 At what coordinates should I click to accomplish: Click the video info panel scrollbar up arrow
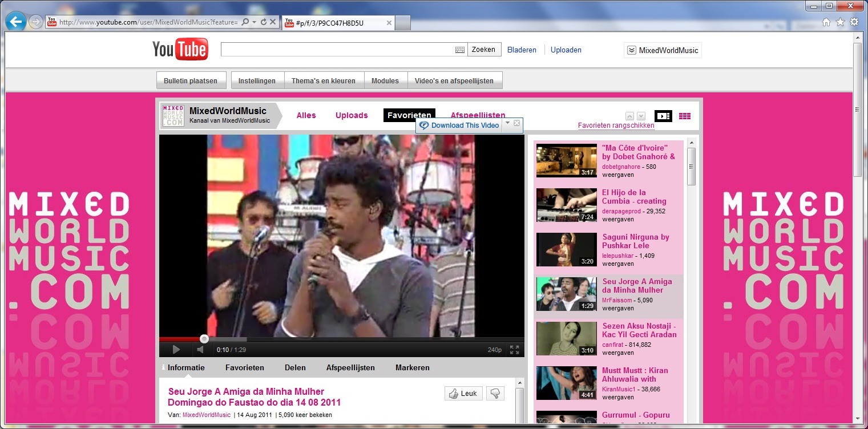pyautogui.click(x=519, y=383)
